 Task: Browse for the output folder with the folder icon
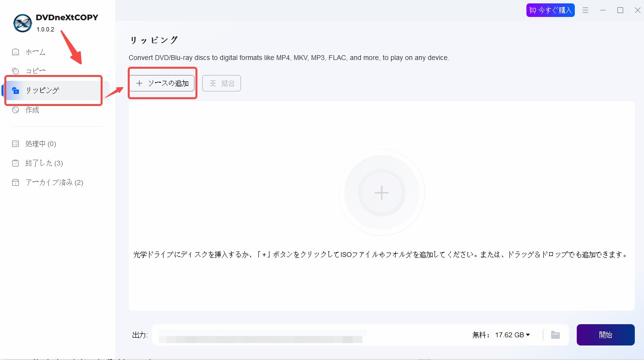click(x=555, y=335)
